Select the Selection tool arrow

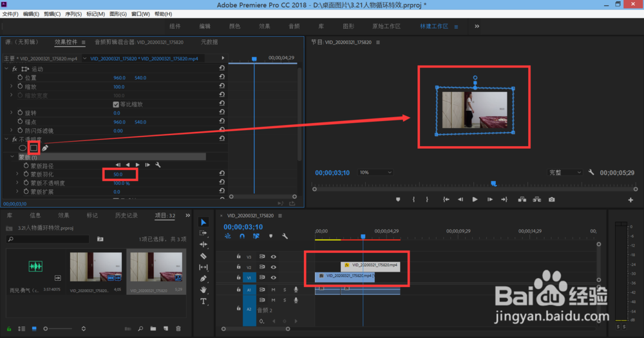tap(204, 222)
